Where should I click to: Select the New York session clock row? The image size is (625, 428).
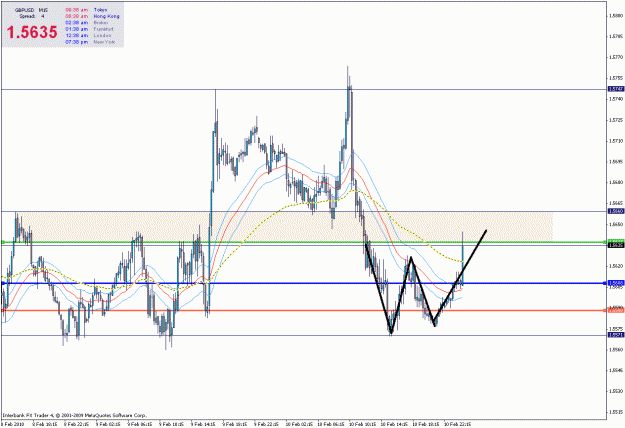coord(90,41)
